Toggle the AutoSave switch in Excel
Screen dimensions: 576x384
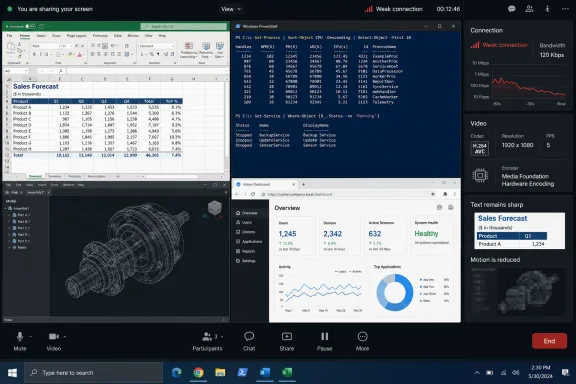(x=30, y=26)
